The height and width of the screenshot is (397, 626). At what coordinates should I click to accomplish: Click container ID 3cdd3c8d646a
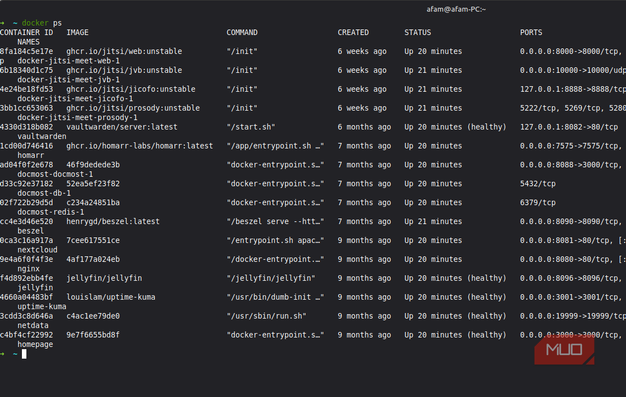[x=26, y=316]
